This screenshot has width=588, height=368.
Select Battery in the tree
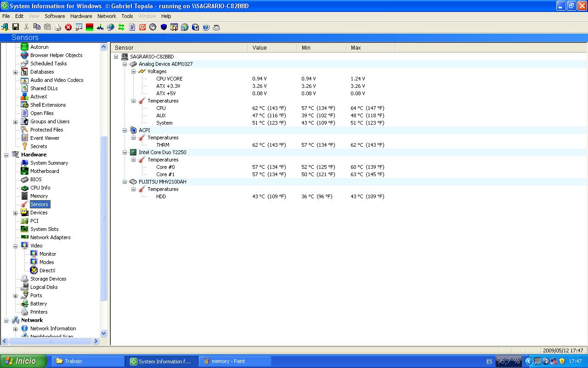click(39, 304)
